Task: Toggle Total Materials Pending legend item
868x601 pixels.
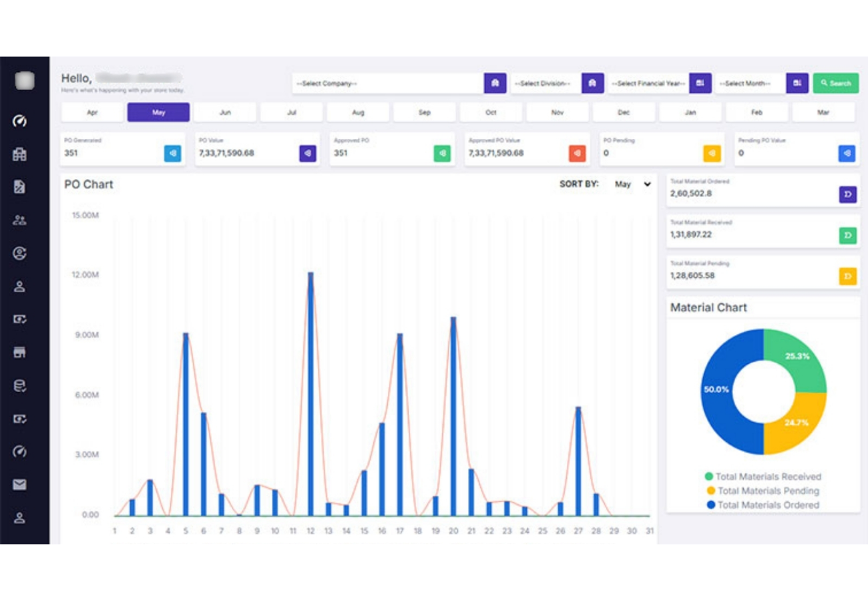Action: coord(763,491)
